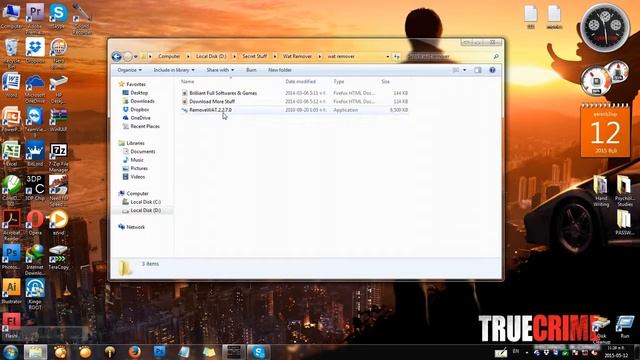The height and width of the screenshot is (360, 640).
Task: Click the taskbar clock and date
Action: pyautogui.click(x=616, y=352)
